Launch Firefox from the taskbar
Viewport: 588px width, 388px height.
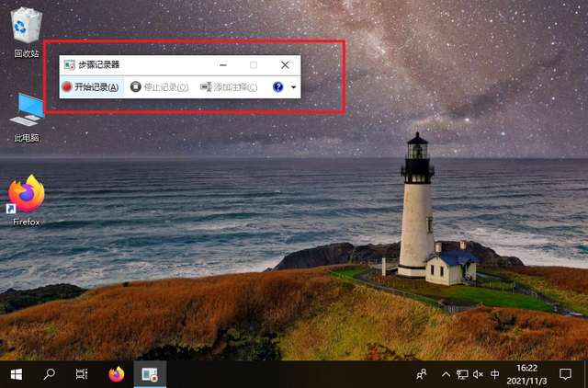pyautogui.click(x=116, y=374)
